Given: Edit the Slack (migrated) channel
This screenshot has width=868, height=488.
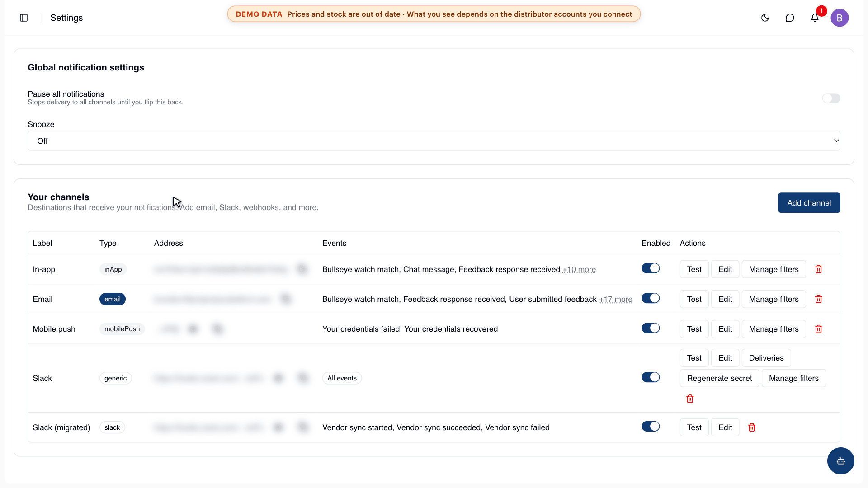Looking at the screenshot, I should [725, 427].
